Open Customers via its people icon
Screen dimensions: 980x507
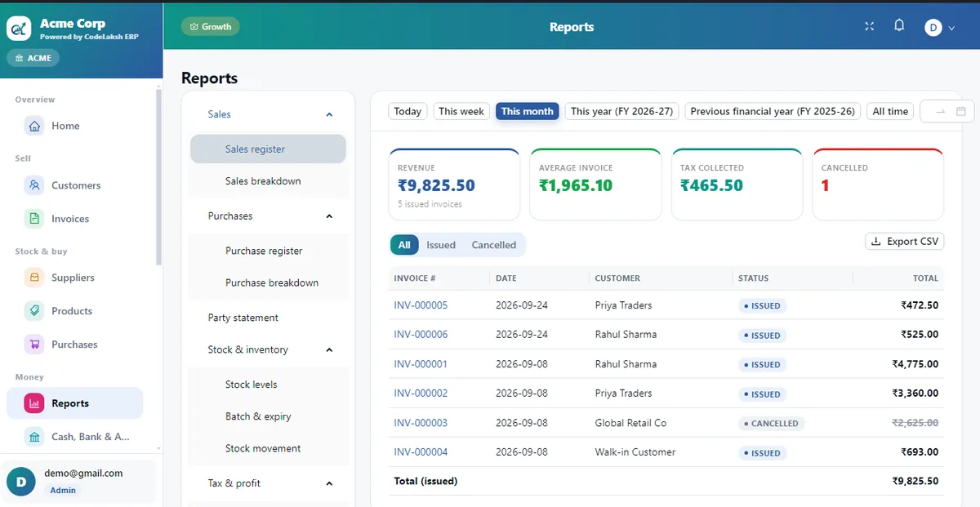pyautogui.click(x=34, y=185)
